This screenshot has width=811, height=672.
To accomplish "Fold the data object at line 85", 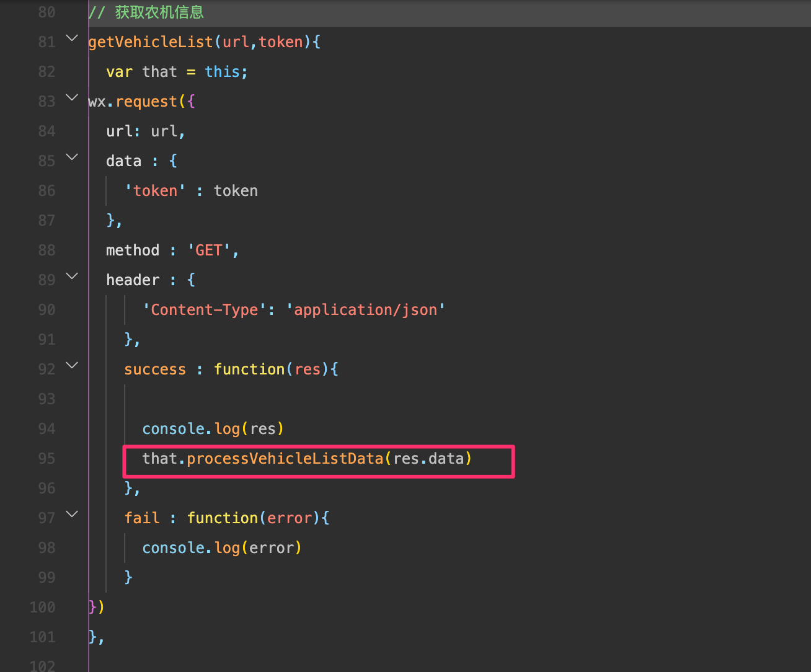I will coord(72,157).
